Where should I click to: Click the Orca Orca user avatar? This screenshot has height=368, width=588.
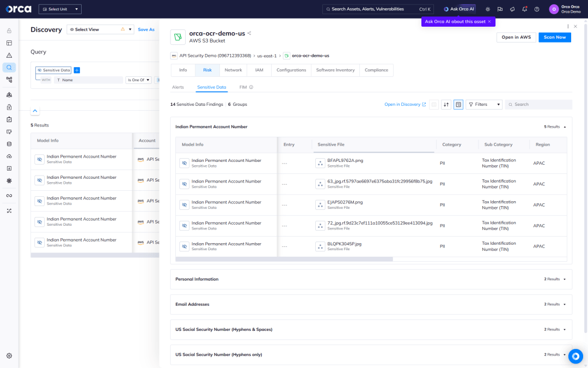(554, 9)
